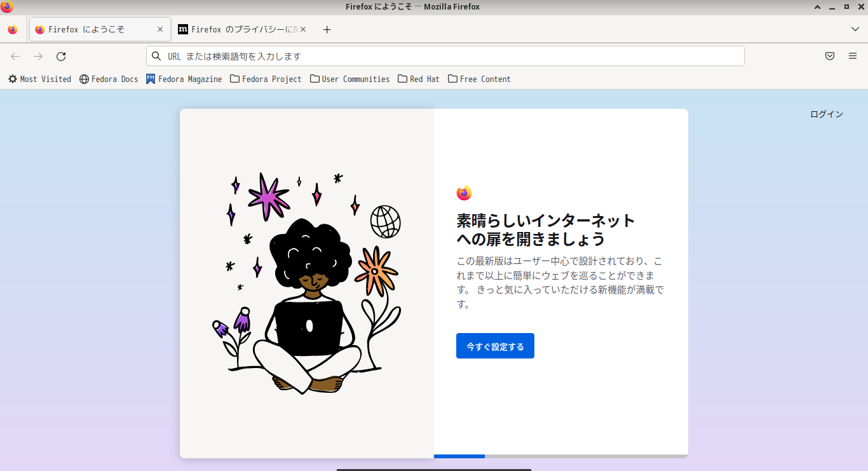The height and width of the screenshot is (471, 868).
Task: Click the ログイン link
Action: 827,114
